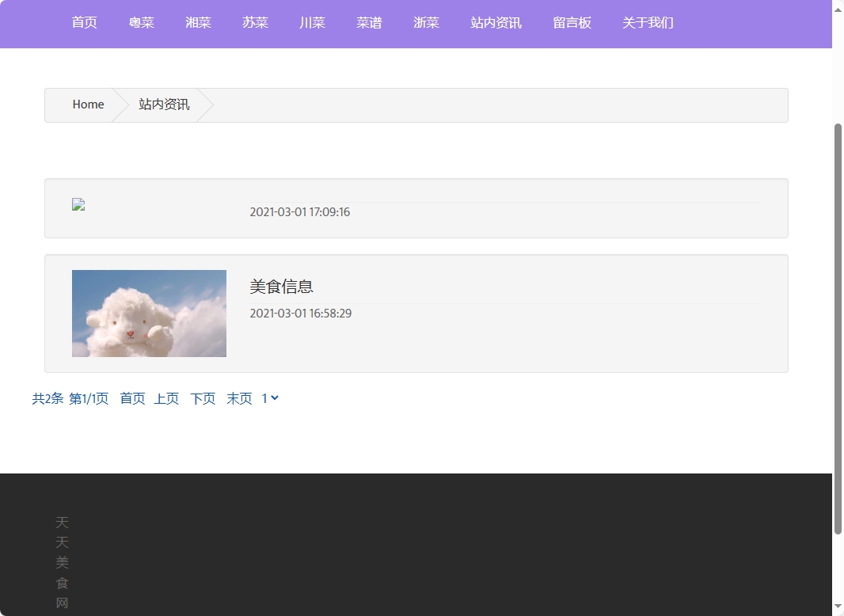Open the 美食信息 news article
The height and width of the screenshot is (616, 844).
(281, 286)
